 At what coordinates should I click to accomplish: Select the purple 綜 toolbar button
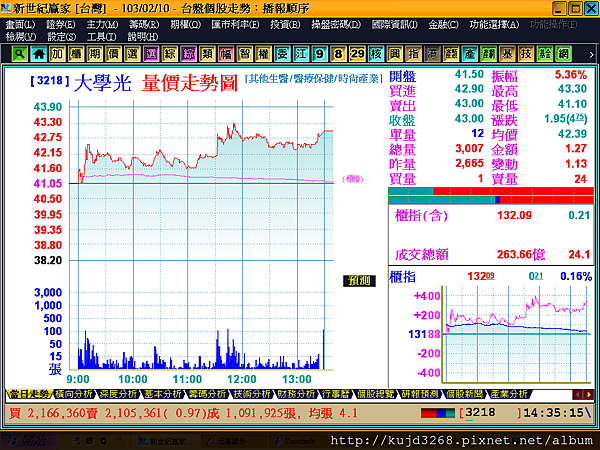tap(188, 54)
